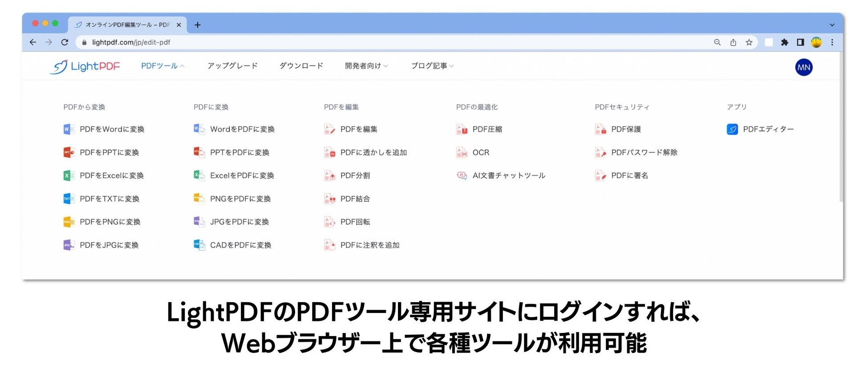This screenshot has height=369, width=868.
Task: Click the browser back arrow
Action: (32, 42)
